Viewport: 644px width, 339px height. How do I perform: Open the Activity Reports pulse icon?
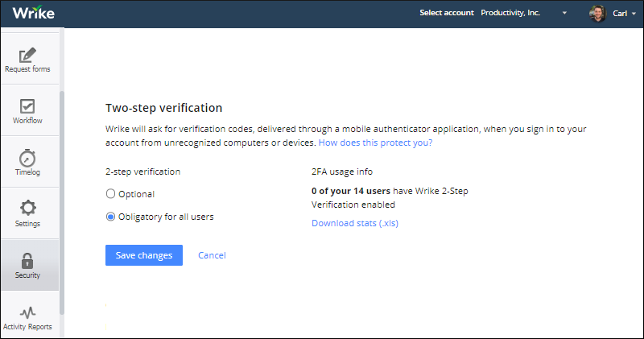[27, 312]
